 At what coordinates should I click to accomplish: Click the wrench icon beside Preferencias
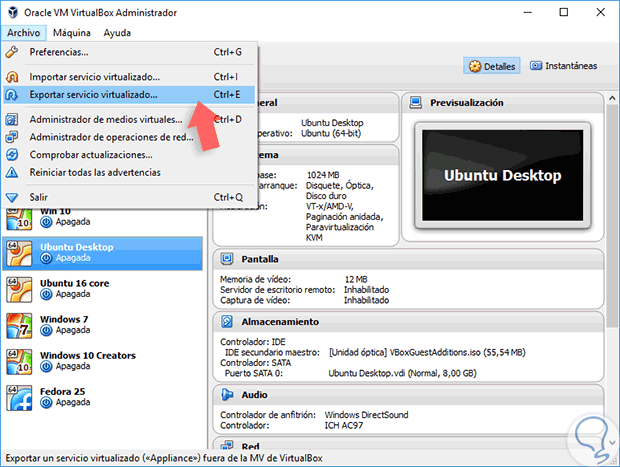coord(12,52)
